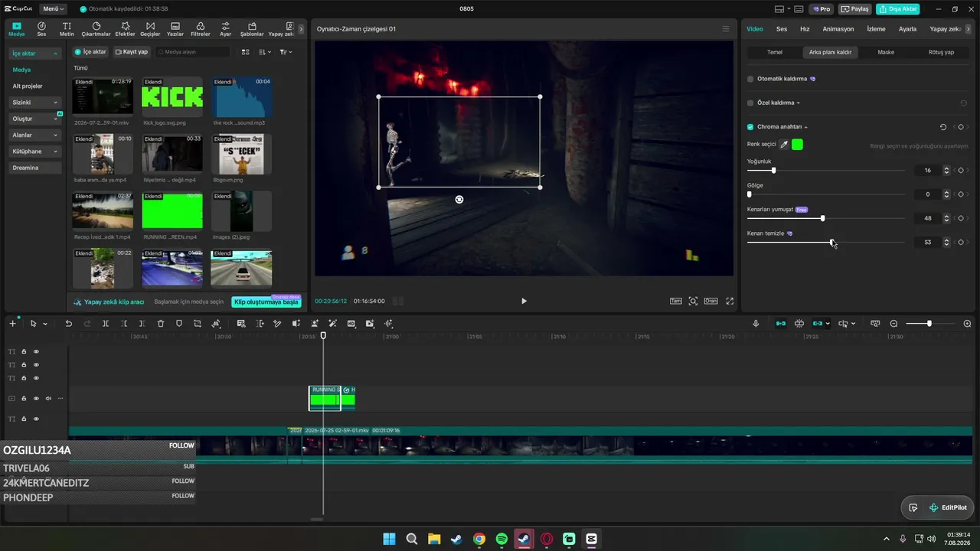Open the selection tool mode dropdown
The height and width of the screenshot is (551, 980).
44,324
